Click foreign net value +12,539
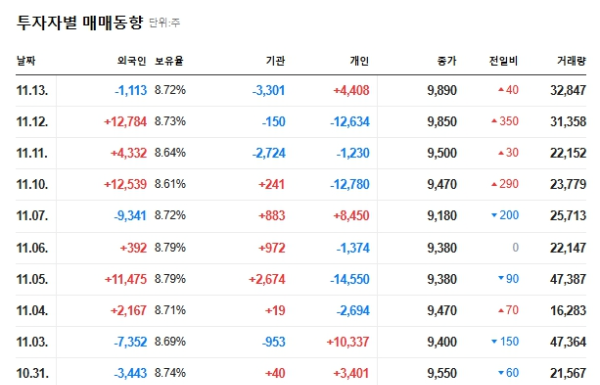 [x=125, y=185]
